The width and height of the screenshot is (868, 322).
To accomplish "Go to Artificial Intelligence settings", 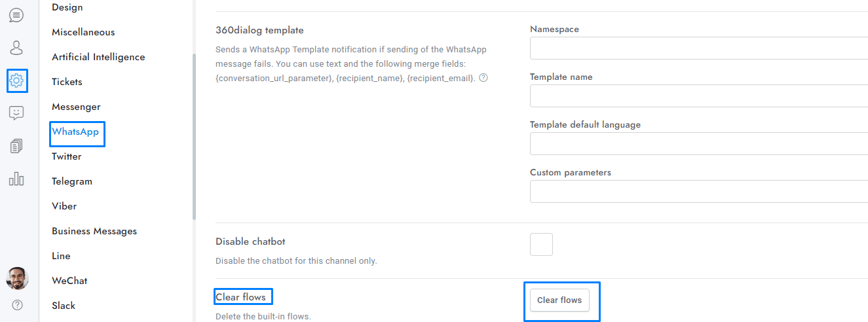I will pyautogui.click(x=98, y=57).
